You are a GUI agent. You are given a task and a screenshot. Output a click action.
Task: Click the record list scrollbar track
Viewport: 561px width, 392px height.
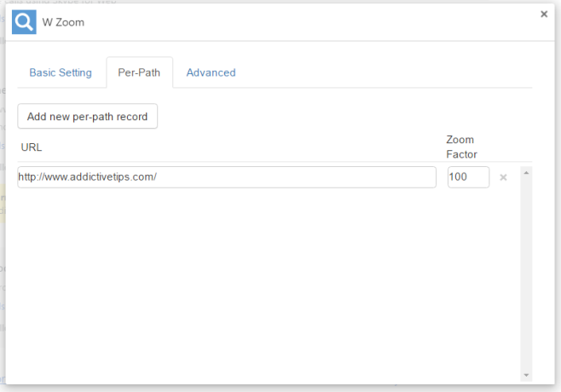(x=526, y=274)
